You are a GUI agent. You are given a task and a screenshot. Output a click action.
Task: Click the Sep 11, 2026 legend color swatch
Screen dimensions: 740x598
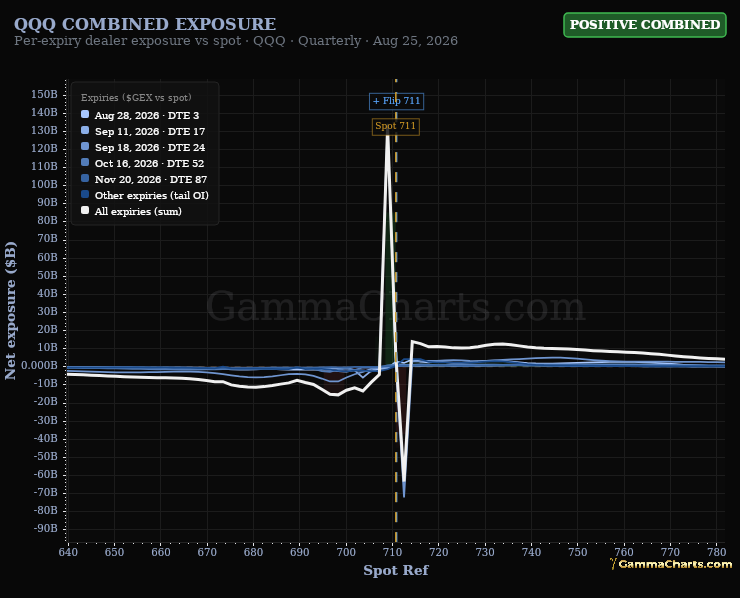(x=85, y=130)
